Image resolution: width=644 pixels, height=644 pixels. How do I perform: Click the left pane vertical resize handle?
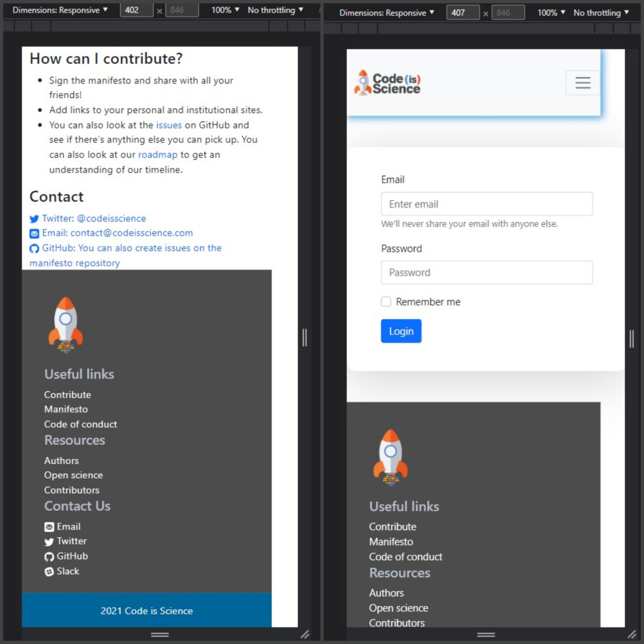point(305,337)
